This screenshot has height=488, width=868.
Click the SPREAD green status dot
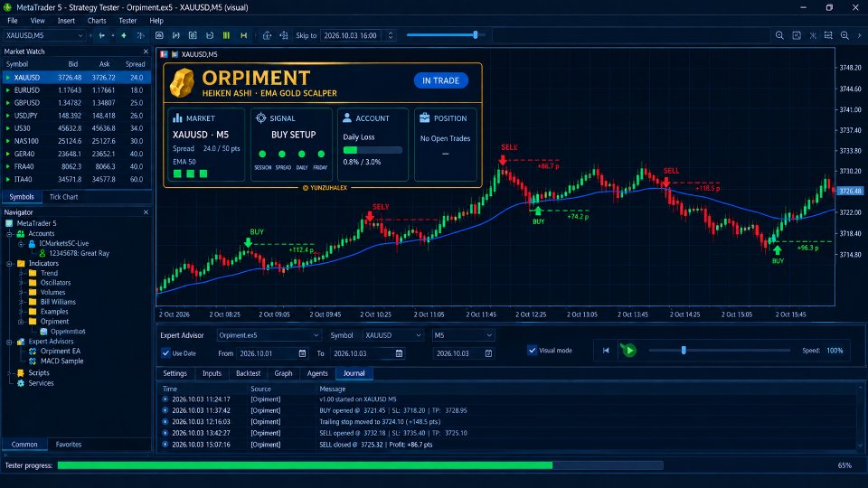[282, 154]
